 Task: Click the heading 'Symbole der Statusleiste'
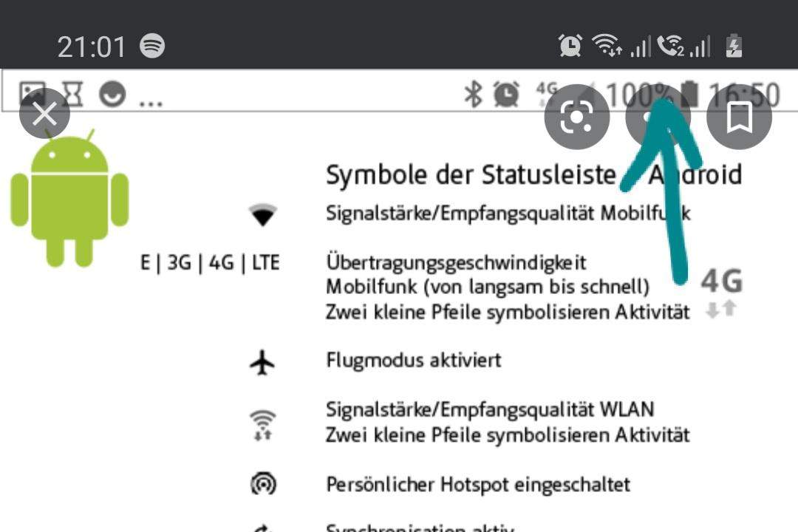[x=471, y=175]
